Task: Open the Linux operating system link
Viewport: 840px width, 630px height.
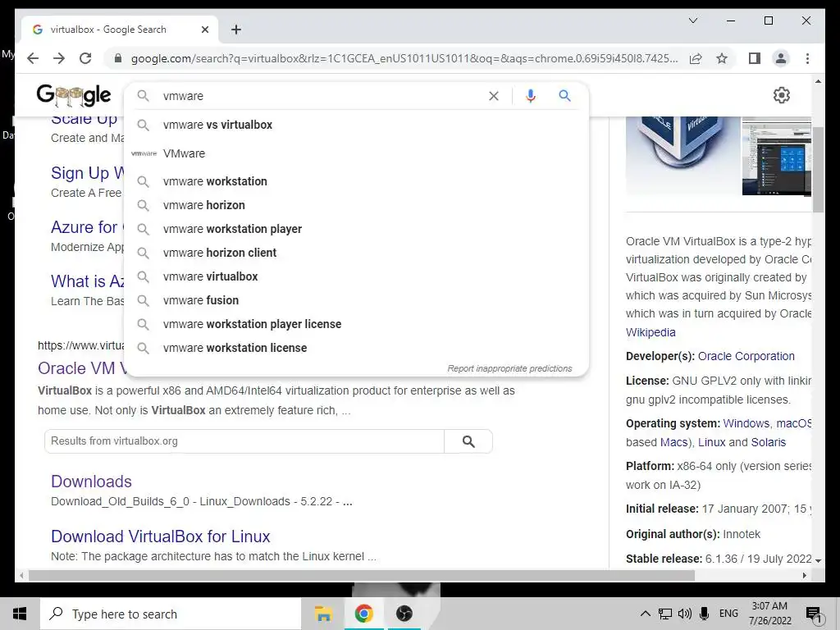Action: [x=711, y=442]
